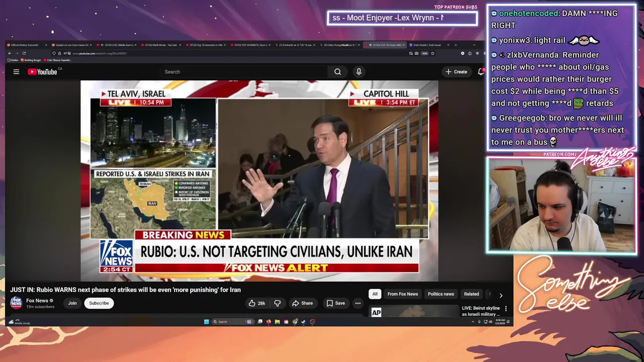Click zlxbVernanda username in chat
The image size is (644, 362).
pyautogui.click(x=533, y=55)
